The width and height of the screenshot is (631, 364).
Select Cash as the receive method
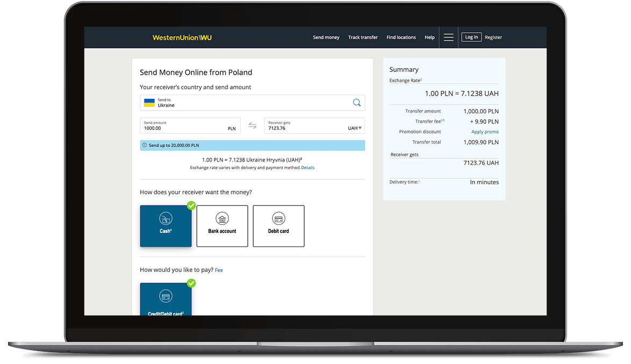166,226
